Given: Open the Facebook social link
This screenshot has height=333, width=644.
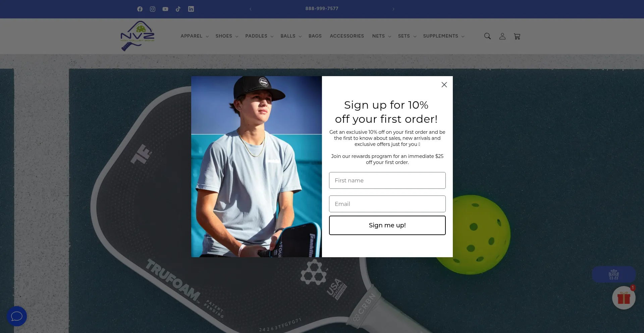Looking at the screenshot, I should (140, 9).
